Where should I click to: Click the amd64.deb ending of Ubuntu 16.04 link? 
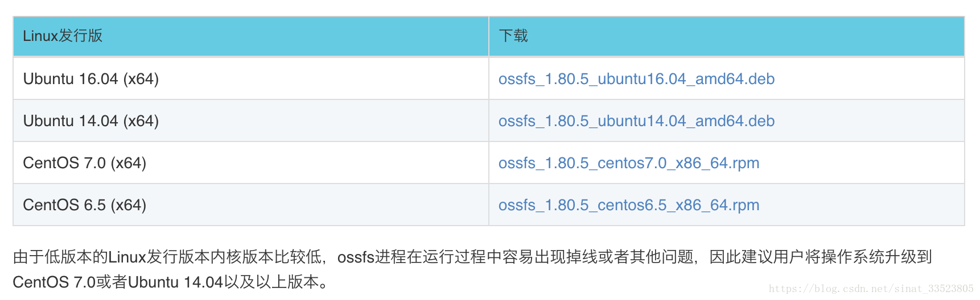(x=735, y=79)
